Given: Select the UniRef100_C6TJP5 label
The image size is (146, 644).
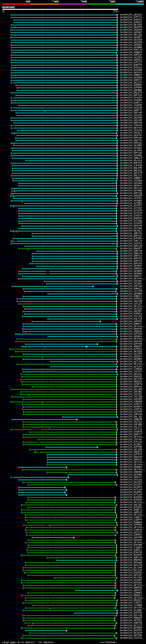Looking at the screenshot, I should click(x=131, y=291).
